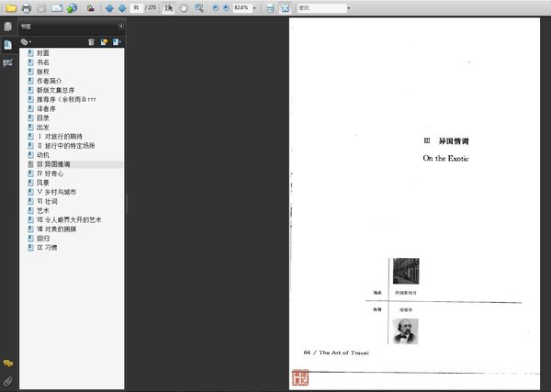The width and height of the screenshot is (551, 392).
Task: Jump to the 回归 bookmark
Action: (x=42, y=238)
